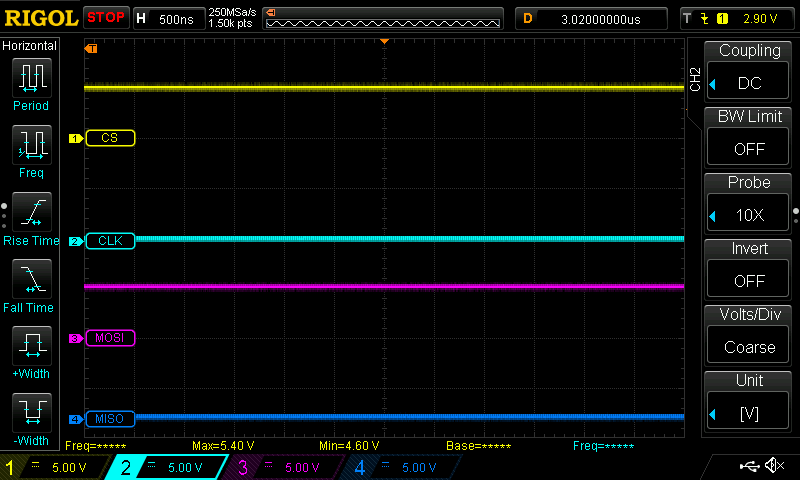Click the orange trigger position triangle above the grid
Viewport: 800px width, 480px height.
pos(385,41)
